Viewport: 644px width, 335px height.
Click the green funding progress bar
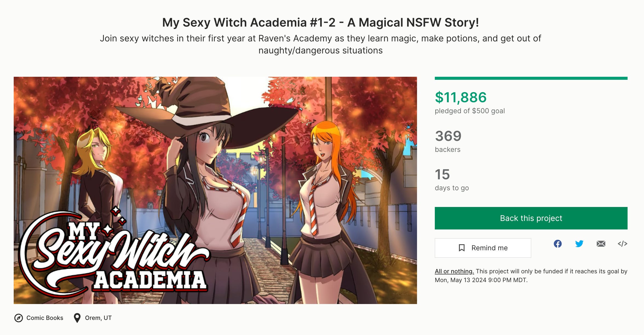coord(531,78)
